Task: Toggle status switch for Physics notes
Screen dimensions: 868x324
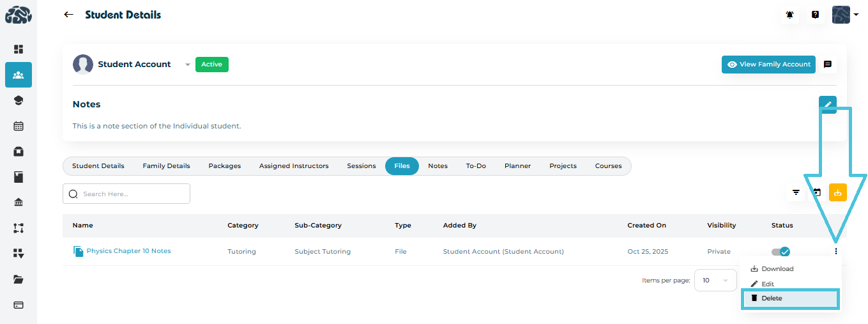Action: tap(780, 252)
